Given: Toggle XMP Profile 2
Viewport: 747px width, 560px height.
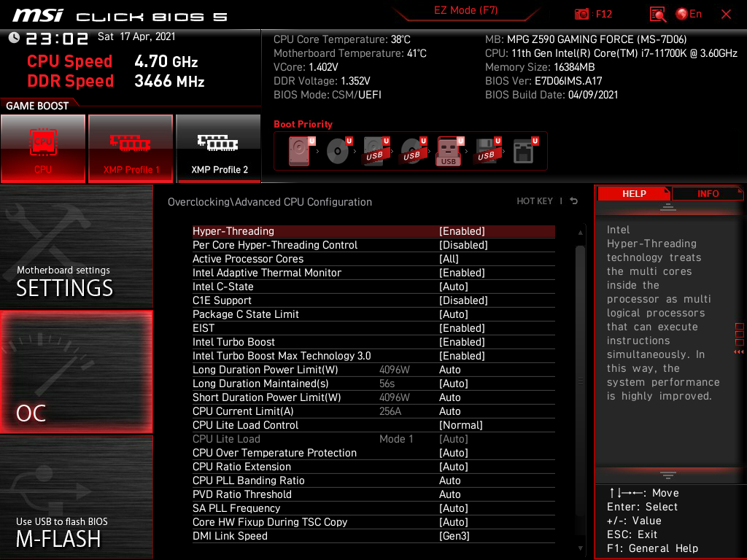Looking at the screenshot, I should [x=219, y=149].
